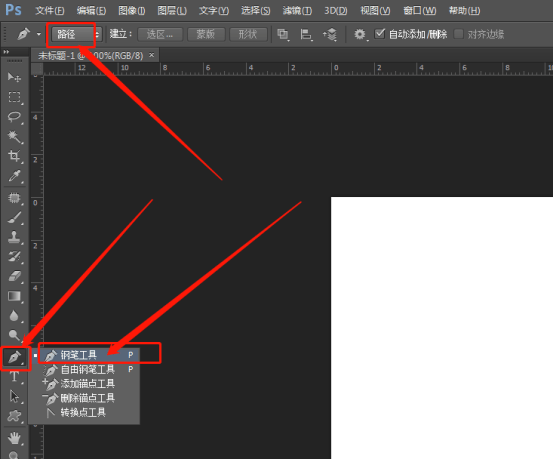This screenshot has width=554, height=460.
Task: Select the History Brush tool
Action: tap(14, 256)
